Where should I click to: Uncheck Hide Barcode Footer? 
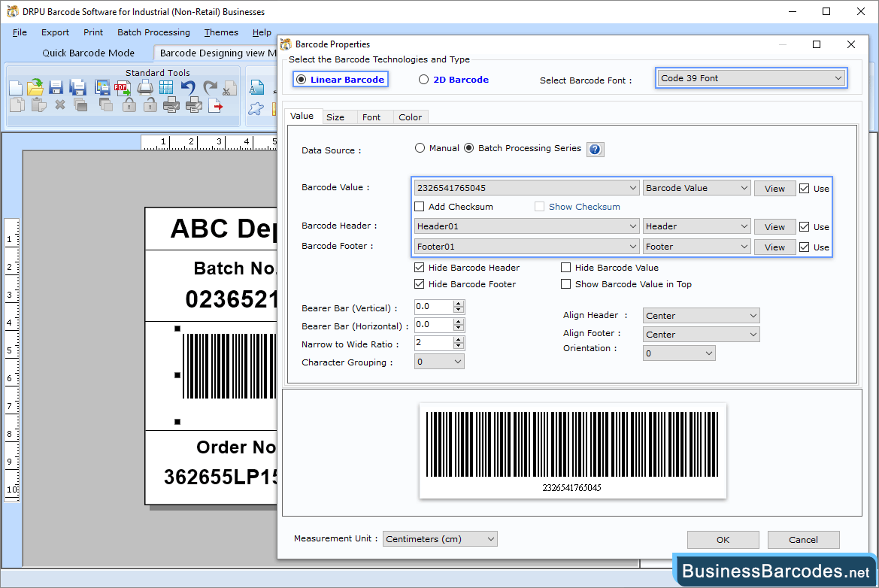point(420,284)
